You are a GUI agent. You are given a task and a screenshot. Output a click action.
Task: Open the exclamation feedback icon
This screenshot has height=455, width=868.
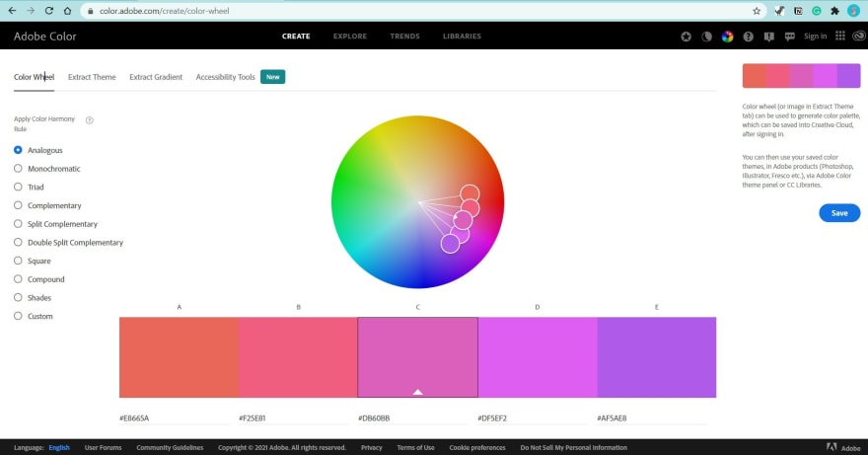769,37
